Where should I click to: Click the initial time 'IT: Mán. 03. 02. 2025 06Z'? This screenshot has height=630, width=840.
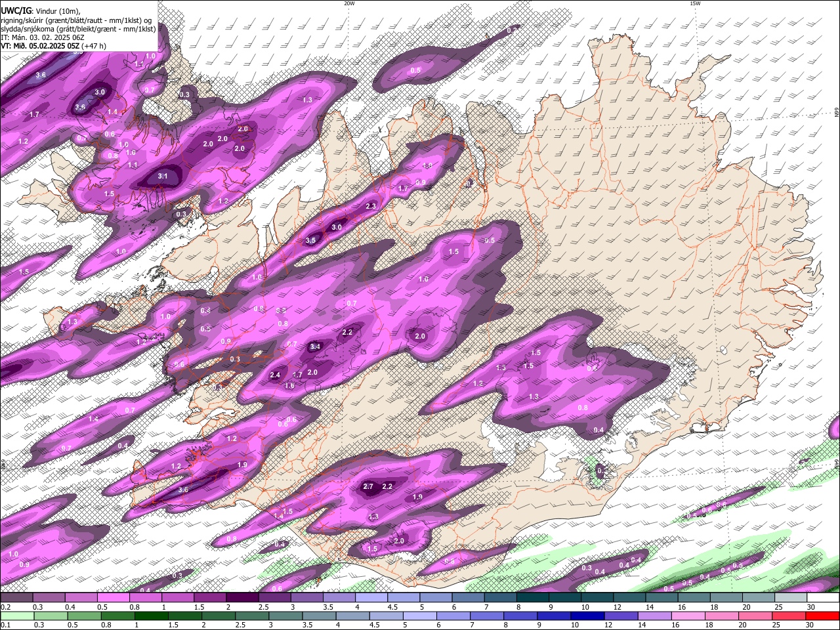[x=43, y=37]
